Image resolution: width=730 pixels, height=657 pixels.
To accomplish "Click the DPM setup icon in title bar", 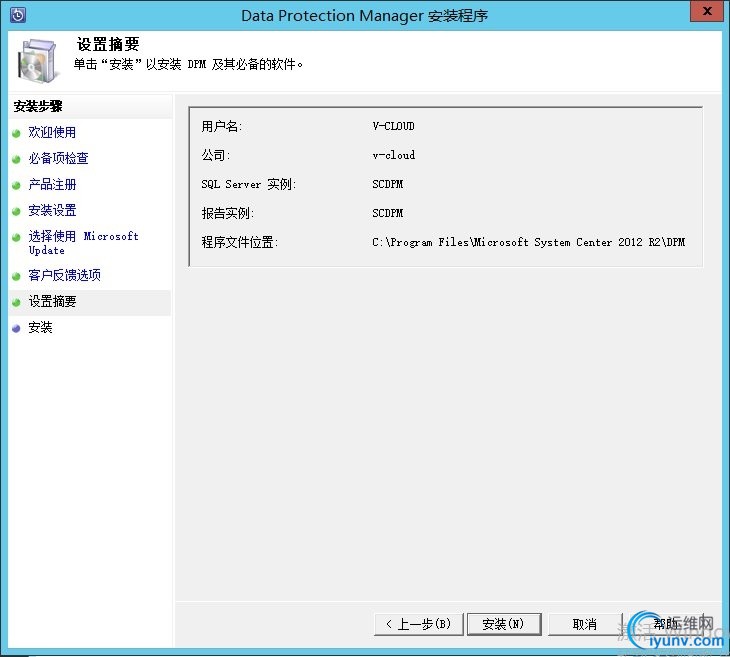I will (x=18, y=15).
